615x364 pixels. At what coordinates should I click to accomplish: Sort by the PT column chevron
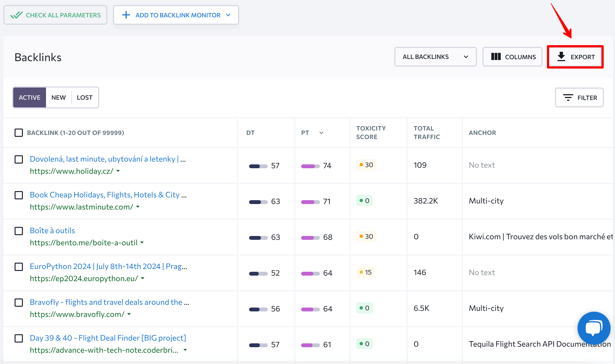(x=321, y=133)
